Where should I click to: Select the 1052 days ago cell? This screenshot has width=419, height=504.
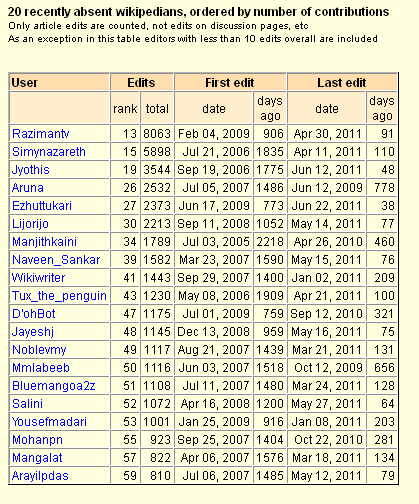click(x=270, y=224)
